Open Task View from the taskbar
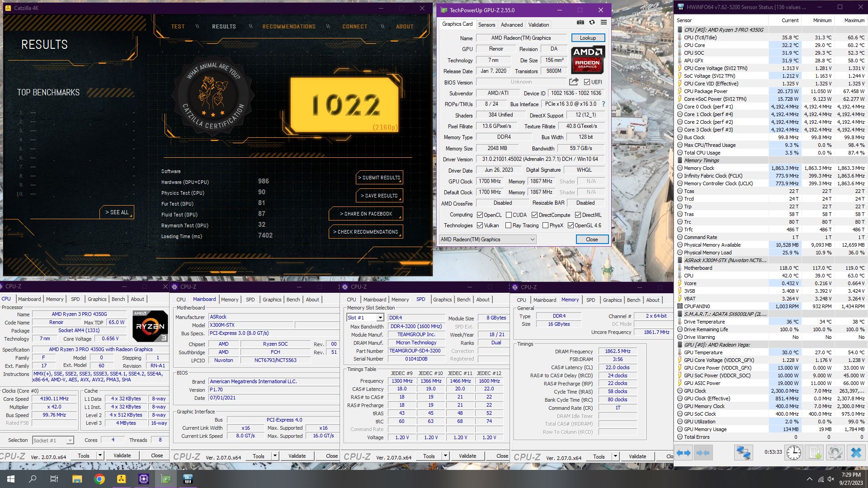The image size is (868, 488). 54,479
